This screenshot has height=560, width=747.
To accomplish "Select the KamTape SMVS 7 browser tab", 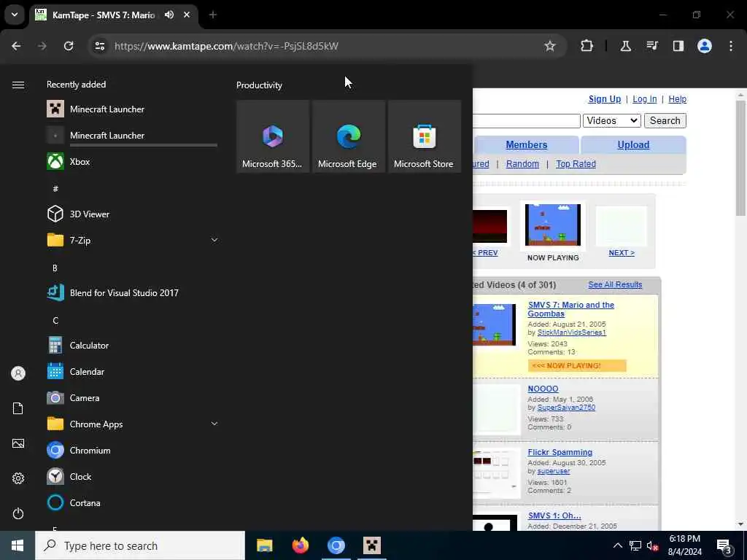I will point(115,15).
